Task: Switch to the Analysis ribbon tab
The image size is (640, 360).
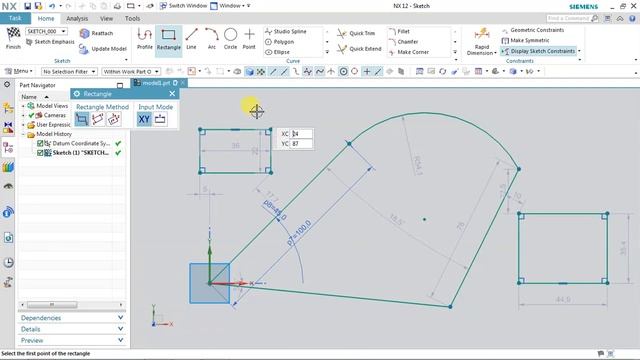Action: pos(77,18)
